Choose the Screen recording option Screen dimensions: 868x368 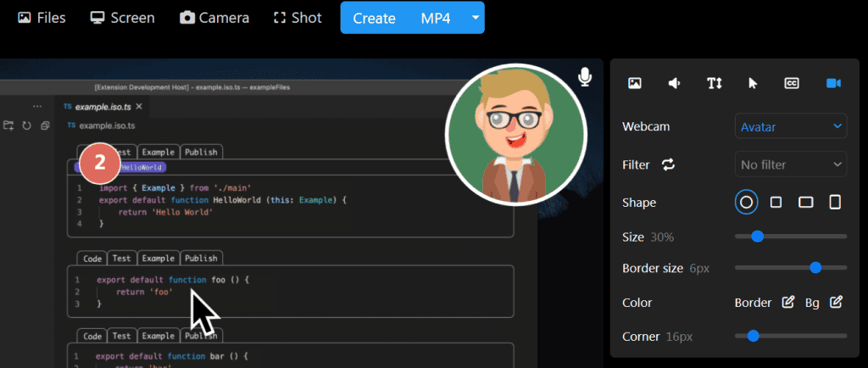click(123, 18)
